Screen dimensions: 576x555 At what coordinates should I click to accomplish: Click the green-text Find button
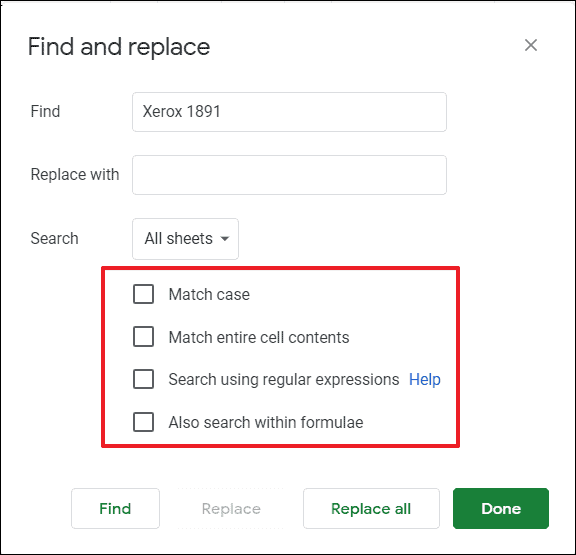(115, 509)
